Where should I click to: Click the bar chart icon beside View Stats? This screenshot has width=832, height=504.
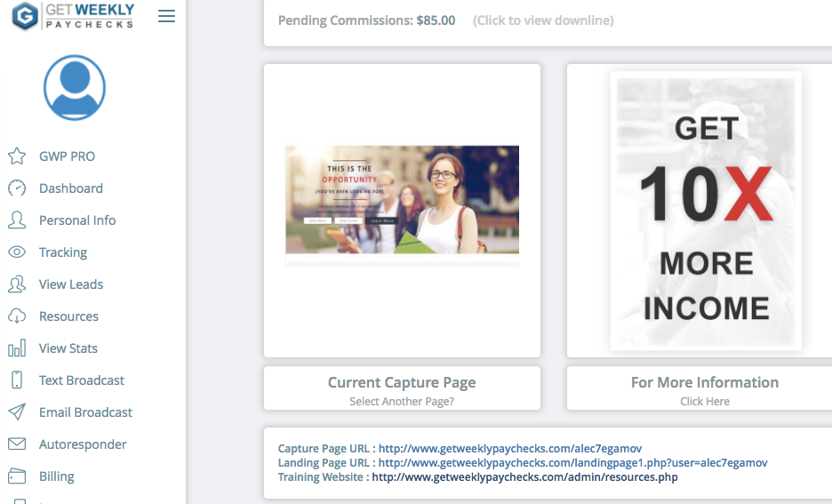pyautogui.click(x=17, y=348)
